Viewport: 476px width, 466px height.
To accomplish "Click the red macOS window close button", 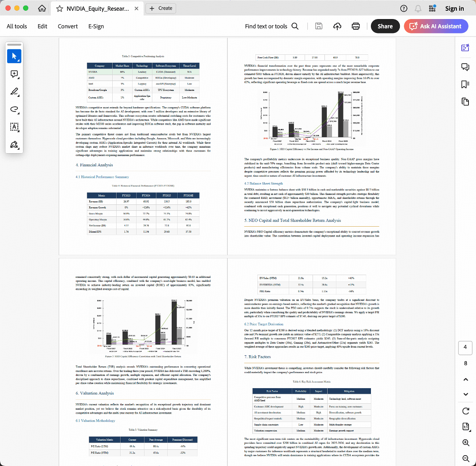I will click(8, 8).
